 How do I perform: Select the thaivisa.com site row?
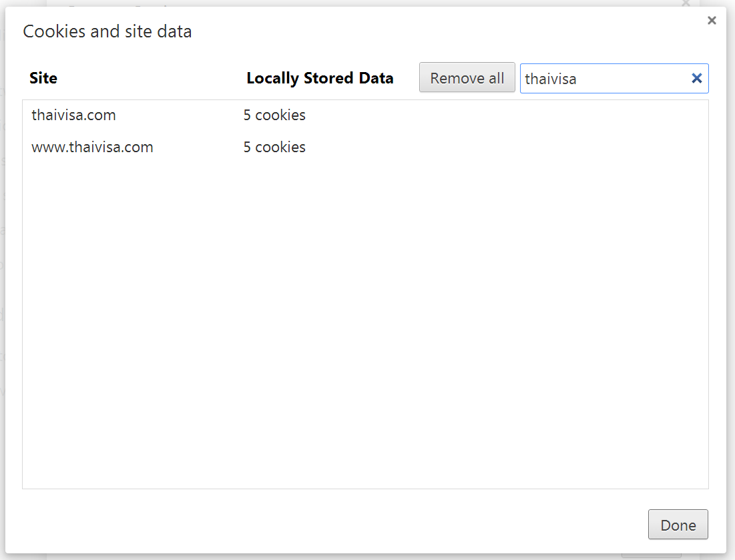[x=365, y=115]
